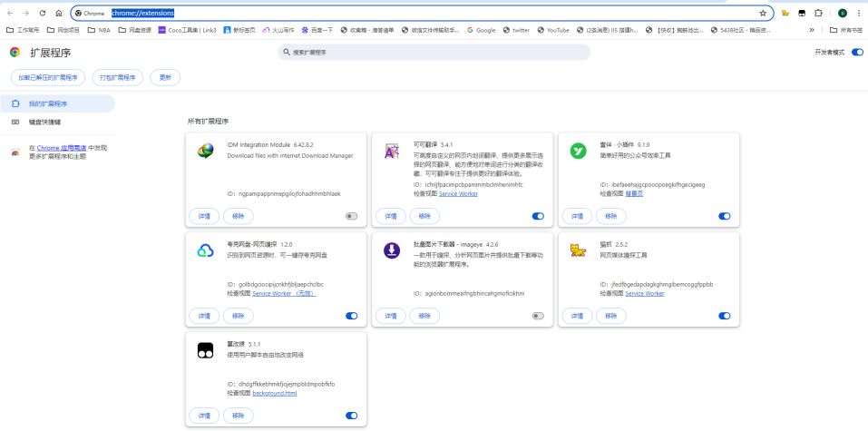Click the browser forward arrow

[26, 13]
